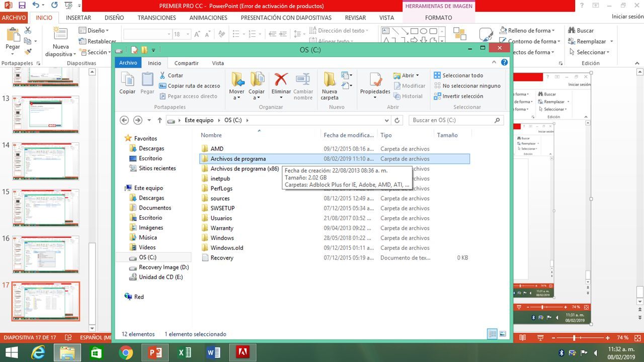The width and height of the screenshot is (644, 362).
Task: Save the presentation using PowerPoint's save icon
Action: click(22, 6)
